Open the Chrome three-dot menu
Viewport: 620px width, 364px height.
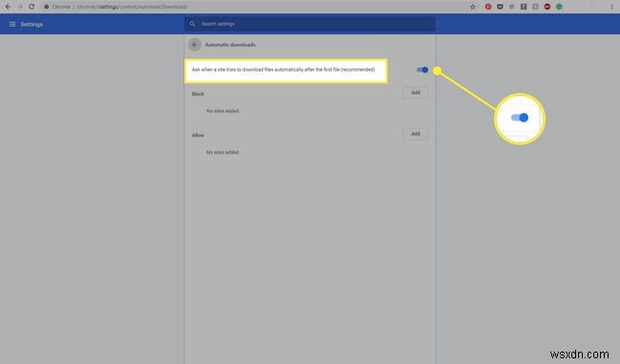pyautogui.click(x=611, y=7)
